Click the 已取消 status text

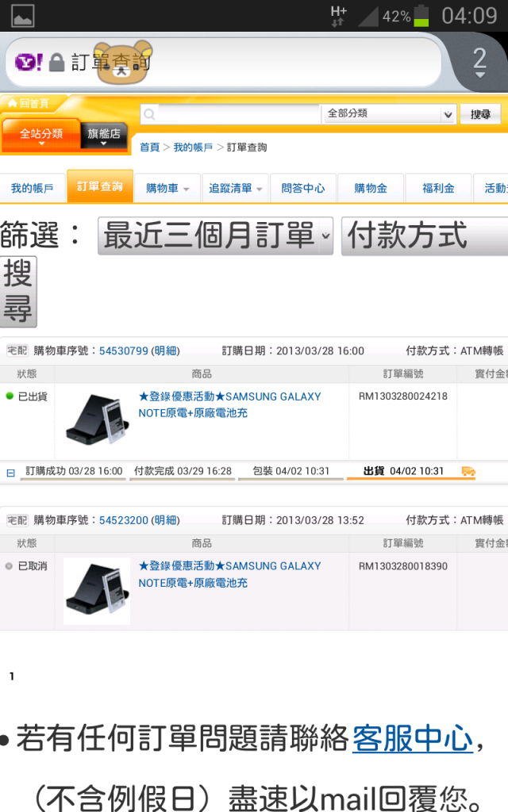32,566
